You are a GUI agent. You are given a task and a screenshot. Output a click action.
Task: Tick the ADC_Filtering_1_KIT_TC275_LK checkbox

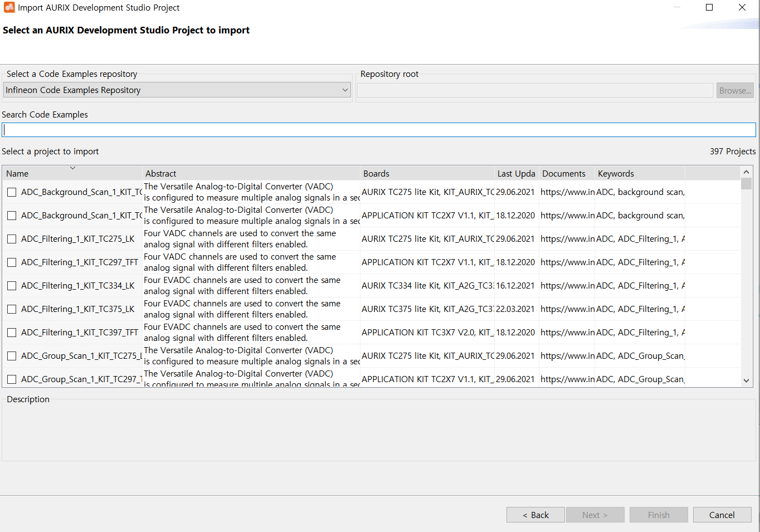12,239
